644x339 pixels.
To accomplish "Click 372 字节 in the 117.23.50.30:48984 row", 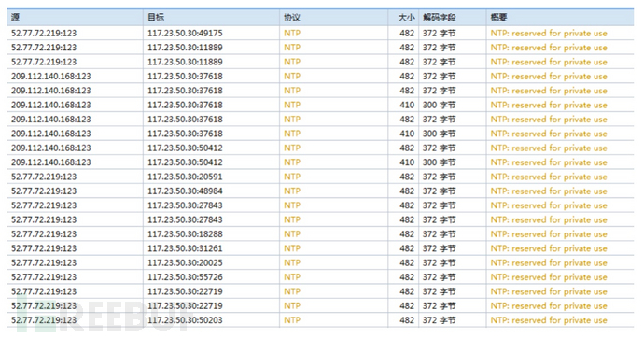I will click(439, 191).
